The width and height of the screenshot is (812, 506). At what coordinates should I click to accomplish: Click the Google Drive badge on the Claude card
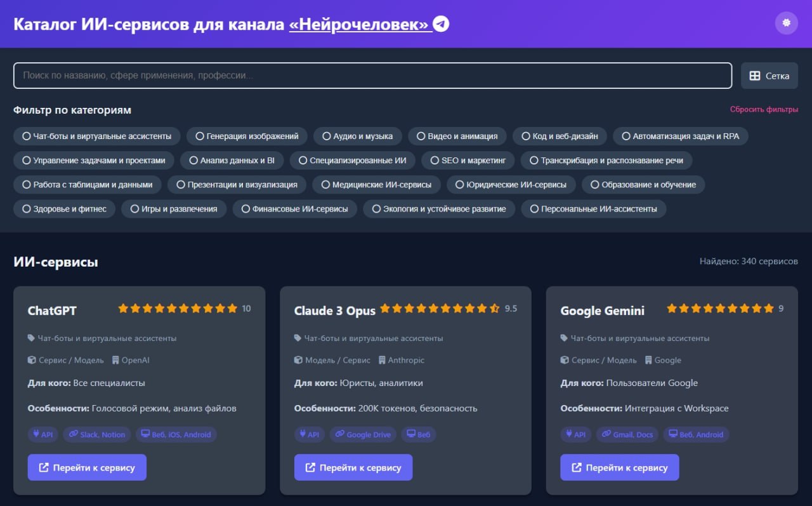coord(363,434)
